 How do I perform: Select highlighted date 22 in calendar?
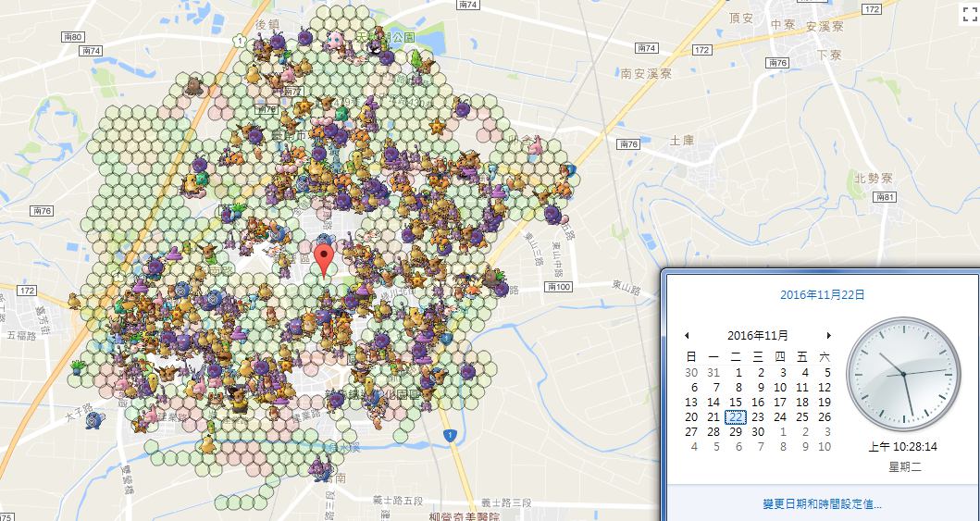(736, 416)
